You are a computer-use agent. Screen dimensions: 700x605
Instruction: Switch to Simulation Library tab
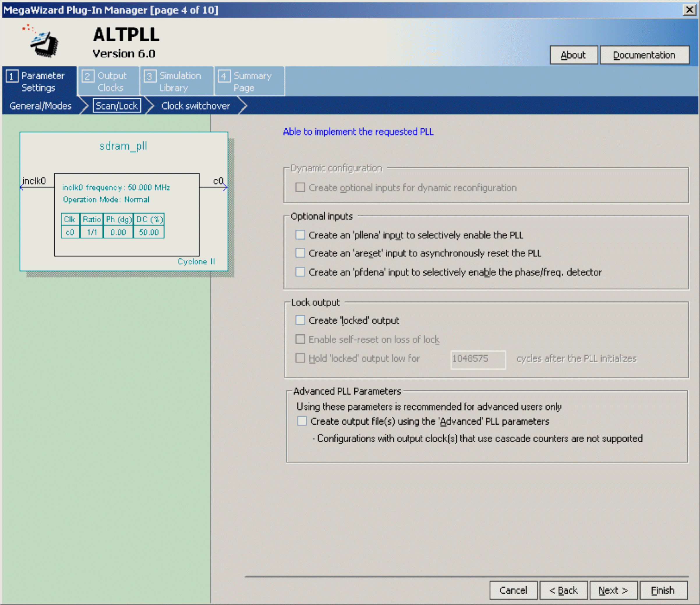177,81
